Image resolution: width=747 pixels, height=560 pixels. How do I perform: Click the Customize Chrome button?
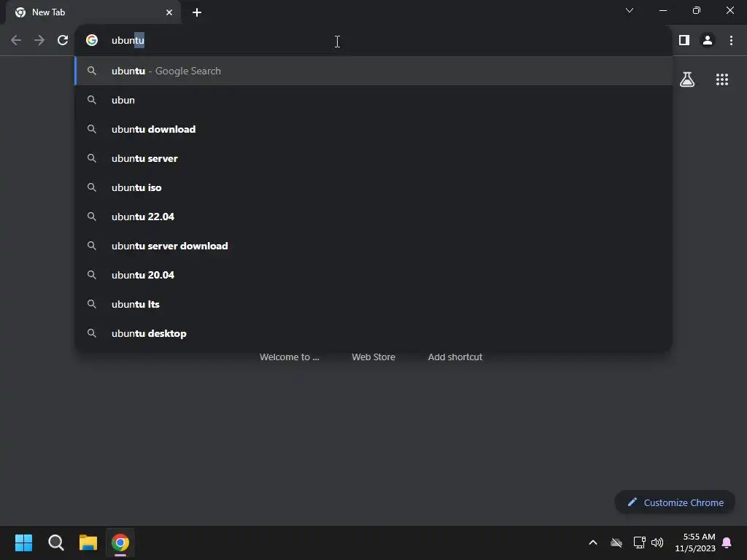pos(675,502)
